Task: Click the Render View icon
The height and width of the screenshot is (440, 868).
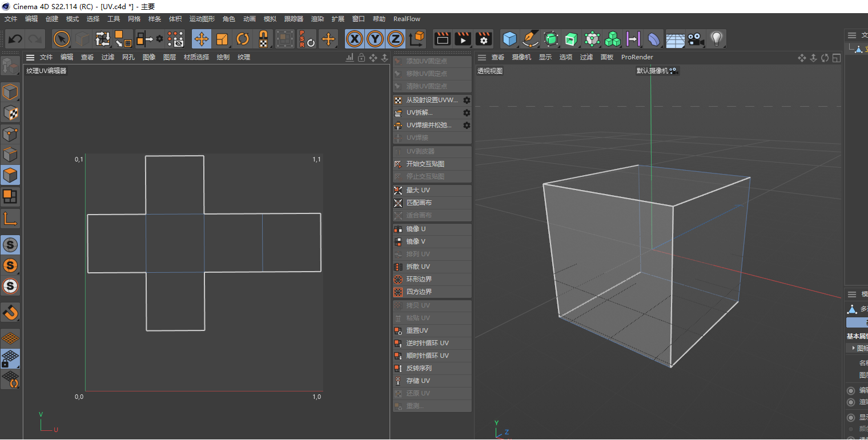Action: point(443,39)
